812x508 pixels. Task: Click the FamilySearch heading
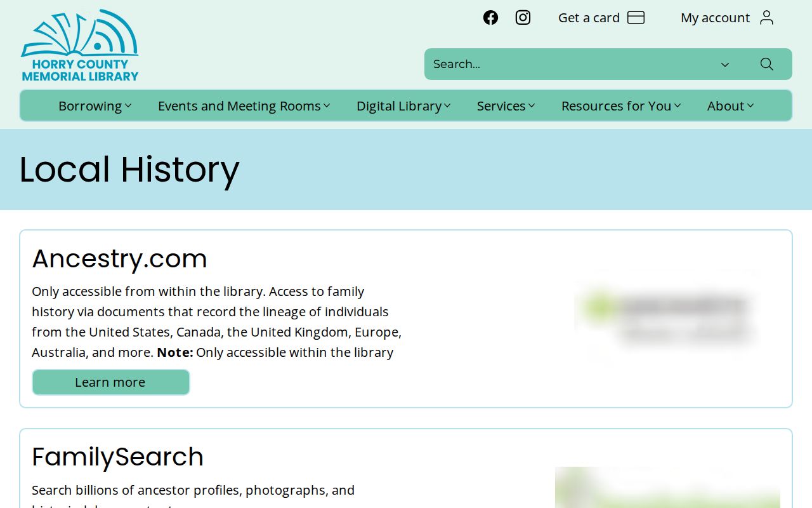pos(117,457)
